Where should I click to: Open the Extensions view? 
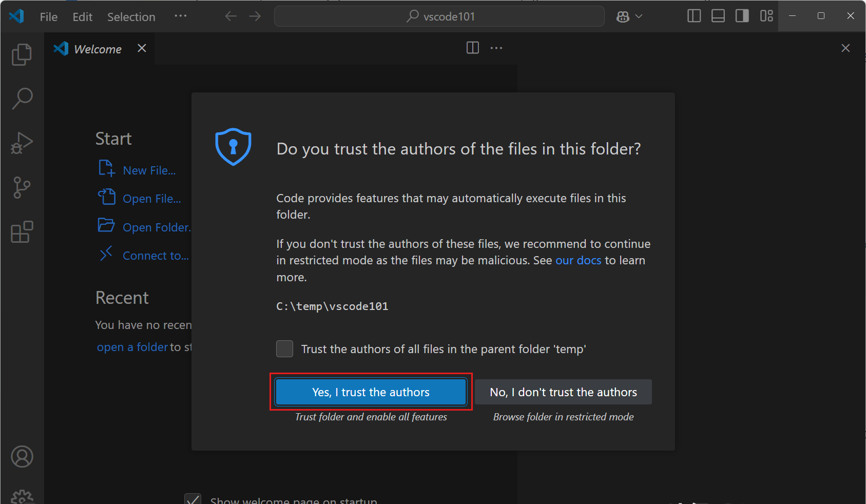pyautogui.click(x=22, y=232)
